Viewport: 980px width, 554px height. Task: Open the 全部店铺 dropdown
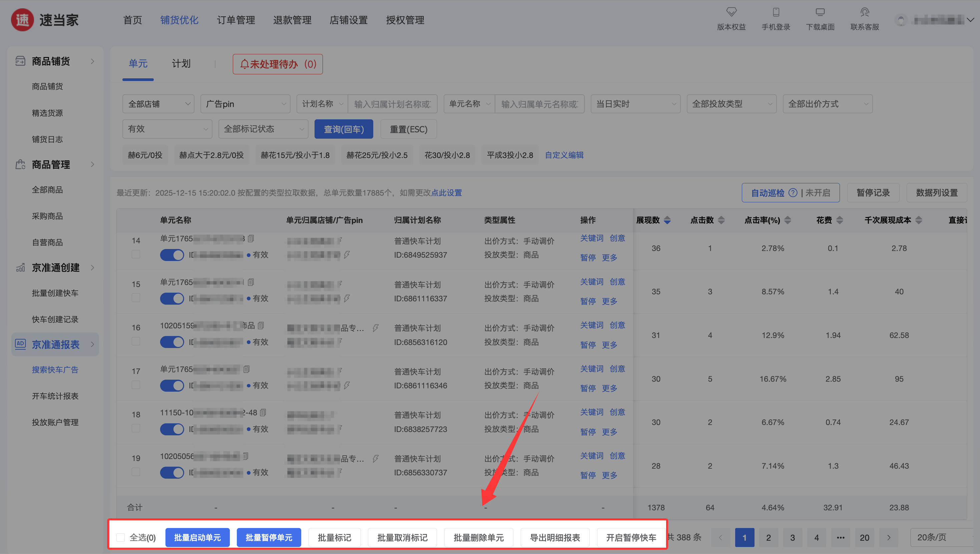158,104
